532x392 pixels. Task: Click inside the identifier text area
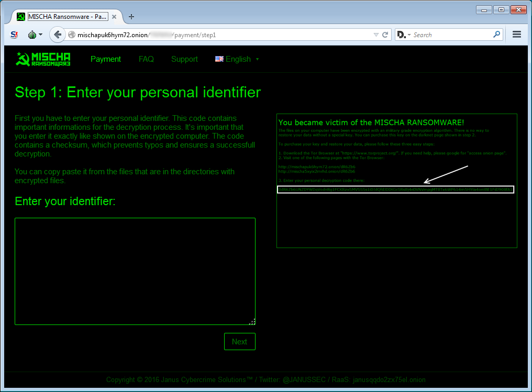pos(135,271)
